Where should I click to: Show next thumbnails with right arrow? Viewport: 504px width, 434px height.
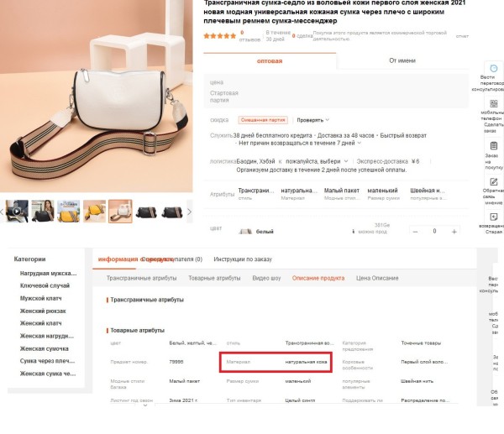pos(189,212)
